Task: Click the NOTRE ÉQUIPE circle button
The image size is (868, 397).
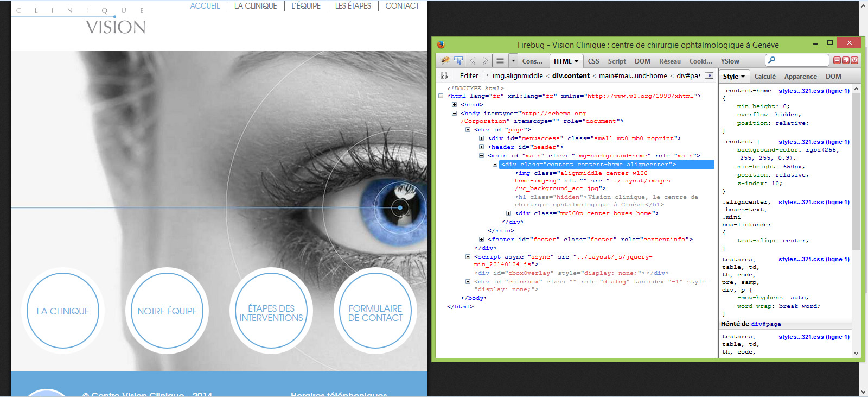Action: pyautogui.click(x=167, y=311)
